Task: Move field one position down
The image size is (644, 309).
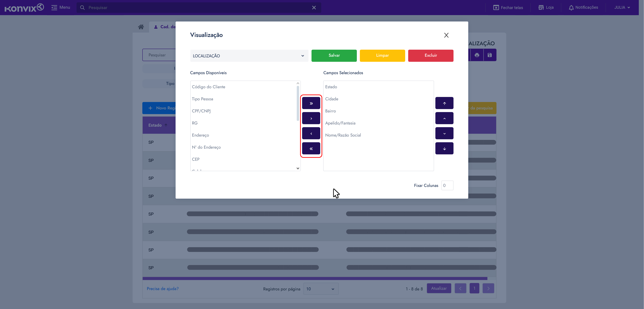Action: coord(444,133)
